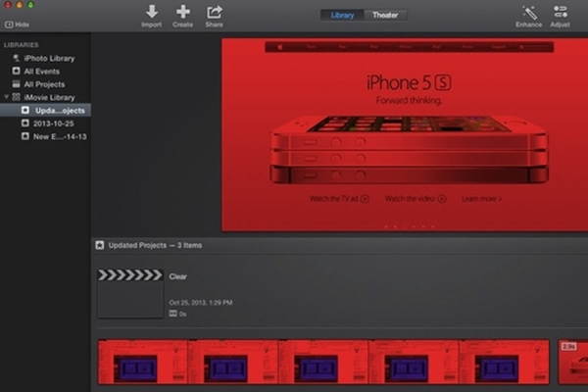Viewport: 588px width, 392px height.
Task: Select the Updated Projects event
Action: 45,111
